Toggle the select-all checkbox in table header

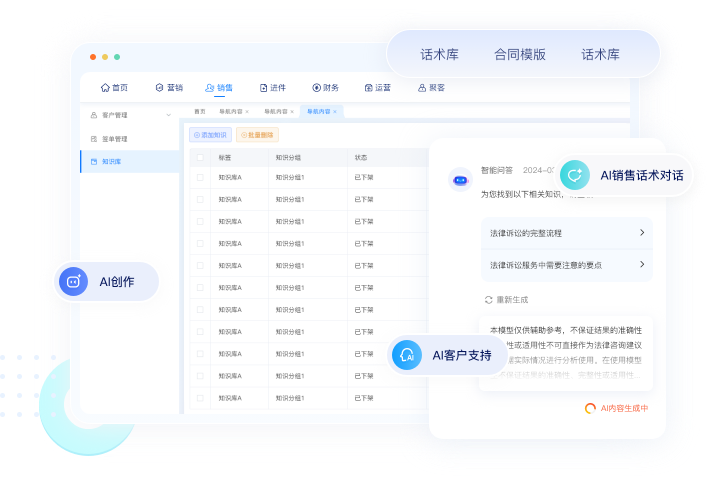pyautogui.click(x=200, y=157)
